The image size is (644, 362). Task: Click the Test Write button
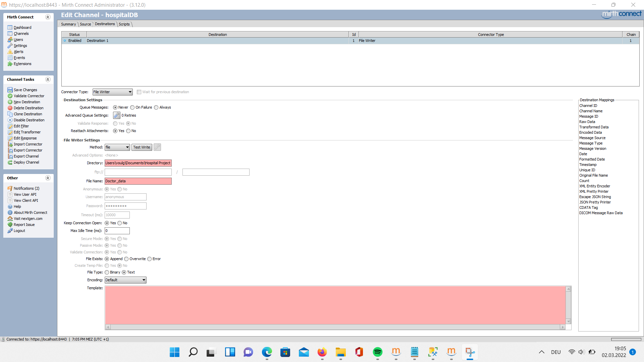coord(141,147)
